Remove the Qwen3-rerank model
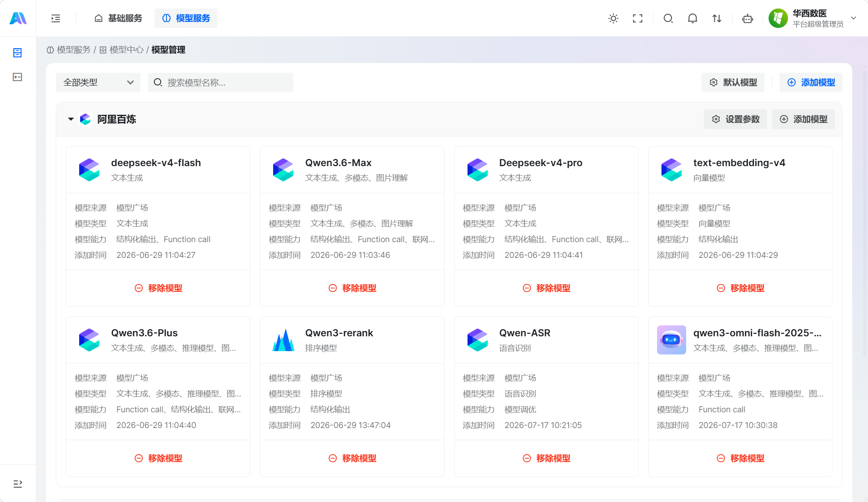This screenshot has height=502, width=868. coord(352,458)
